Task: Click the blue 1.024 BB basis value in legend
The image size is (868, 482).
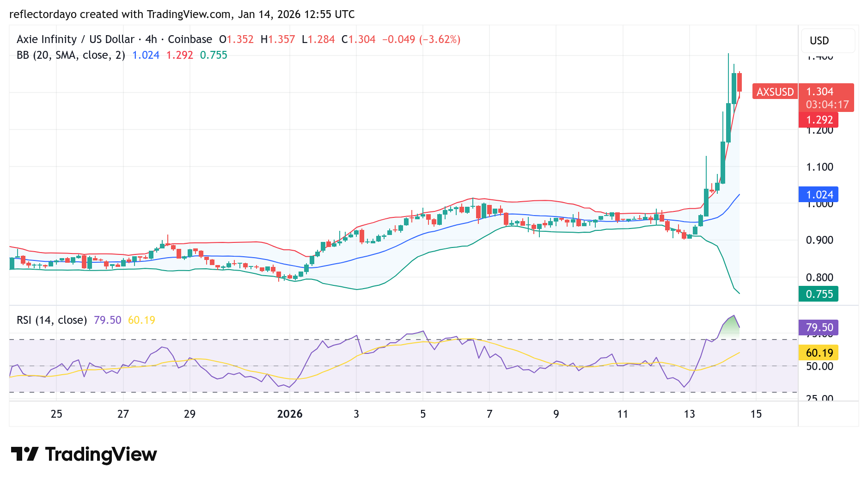Action: pyautogui.click(x=146, y=55)
